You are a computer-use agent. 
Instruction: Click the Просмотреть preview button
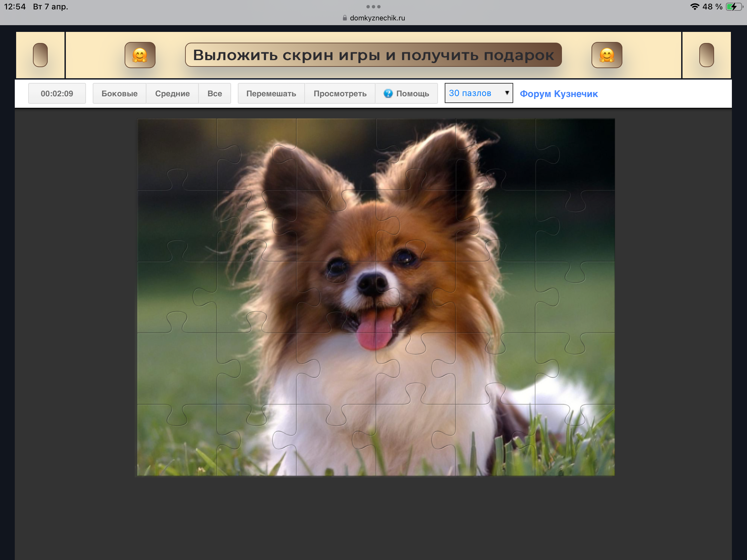pyautogui.click(x=340, y=94)
